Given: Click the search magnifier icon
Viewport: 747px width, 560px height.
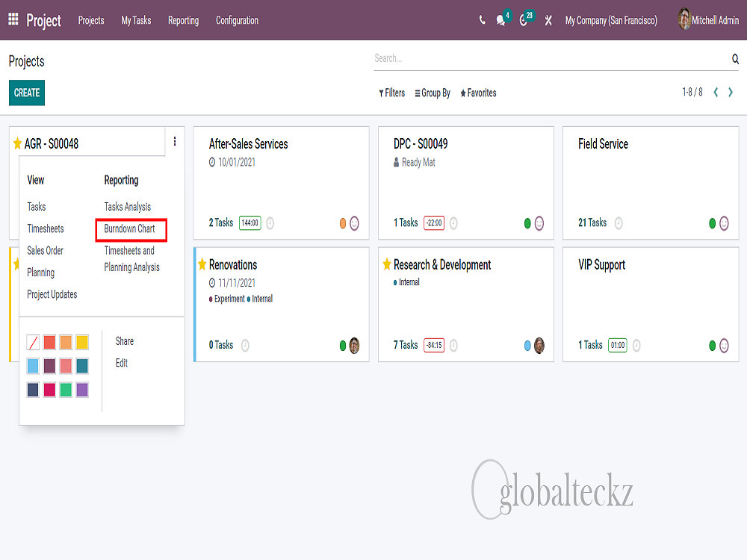Looking at the screenshot, I should pyautogui.click(x=735, y=58).
